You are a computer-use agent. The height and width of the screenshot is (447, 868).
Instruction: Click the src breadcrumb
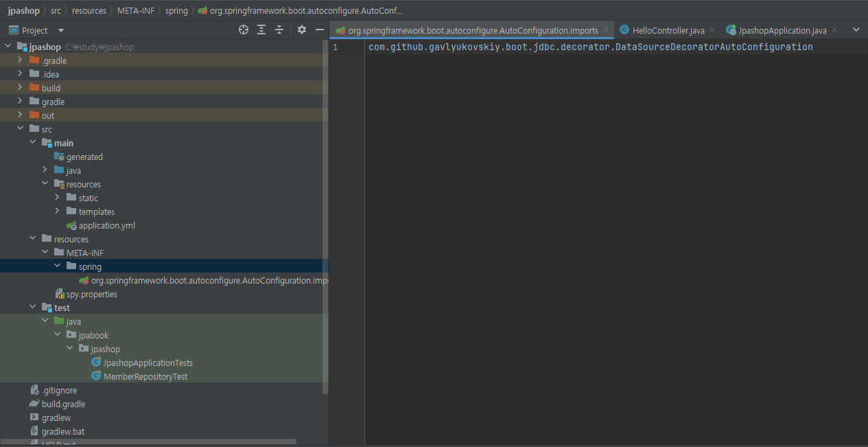pos(56,11)
